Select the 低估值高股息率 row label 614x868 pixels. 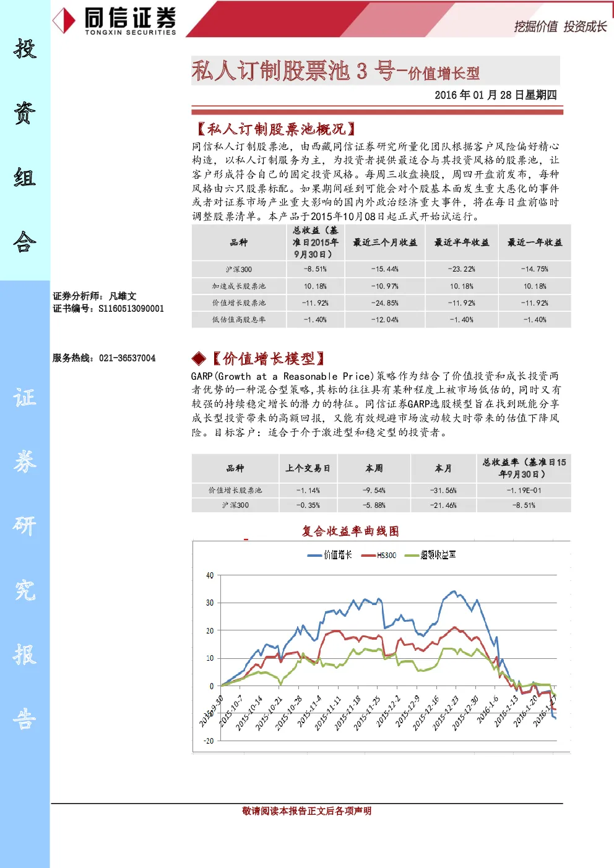tap(239, 319)
